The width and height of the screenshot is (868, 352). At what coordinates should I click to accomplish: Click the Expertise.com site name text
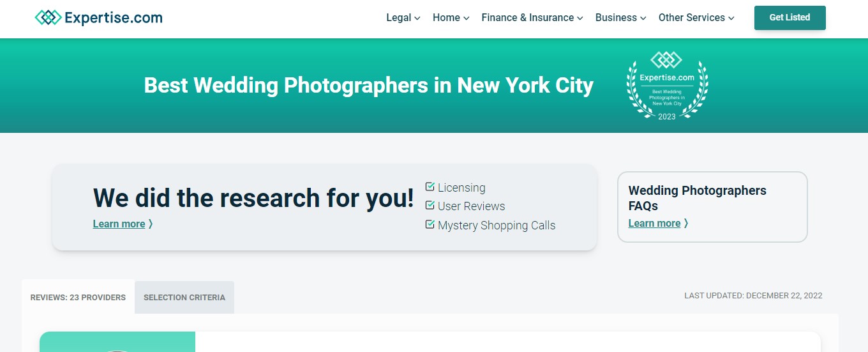pos(114,18)
